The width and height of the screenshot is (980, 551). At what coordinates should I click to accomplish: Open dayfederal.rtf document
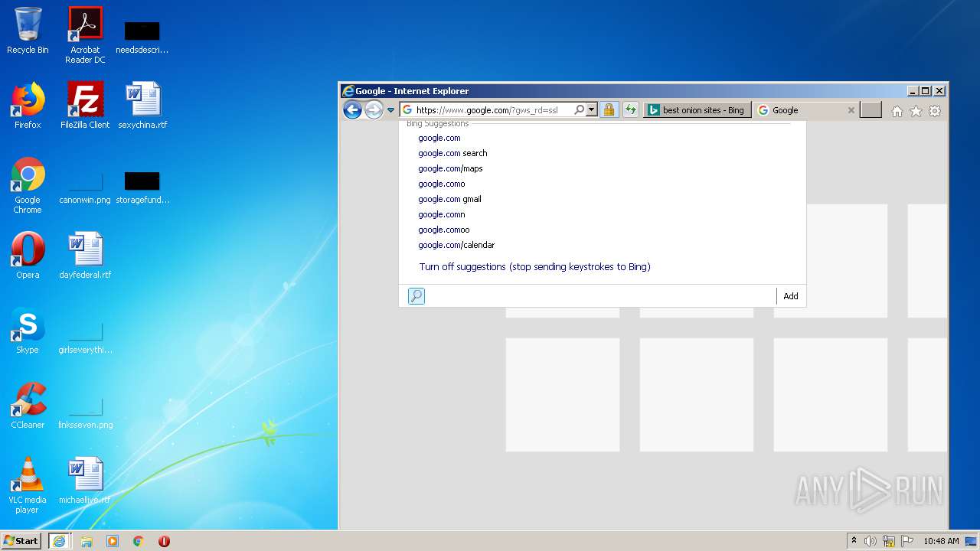pyautogui.click(x=85, y=256)
